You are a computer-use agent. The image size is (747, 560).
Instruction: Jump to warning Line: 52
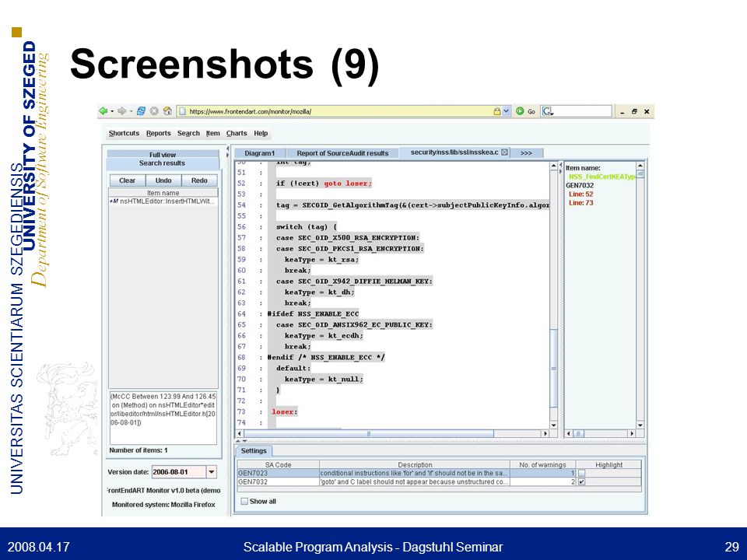coord(580,194)
